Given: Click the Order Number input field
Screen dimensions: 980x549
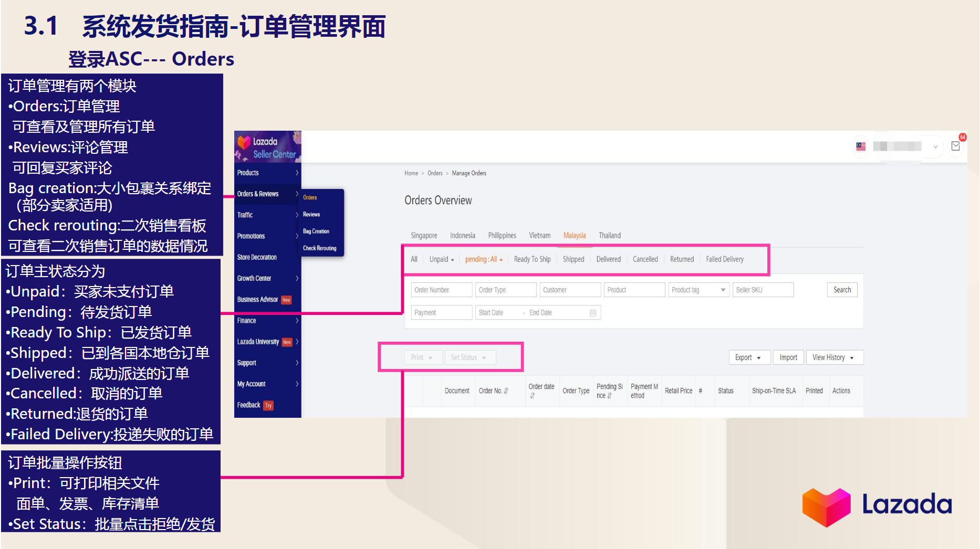Looking at the screenshot, I should (442, 290).
